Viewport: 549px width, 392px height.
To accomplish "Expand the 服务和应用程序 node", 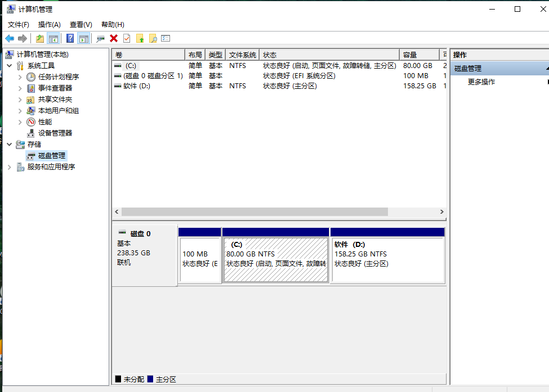I will click(10, 167).
